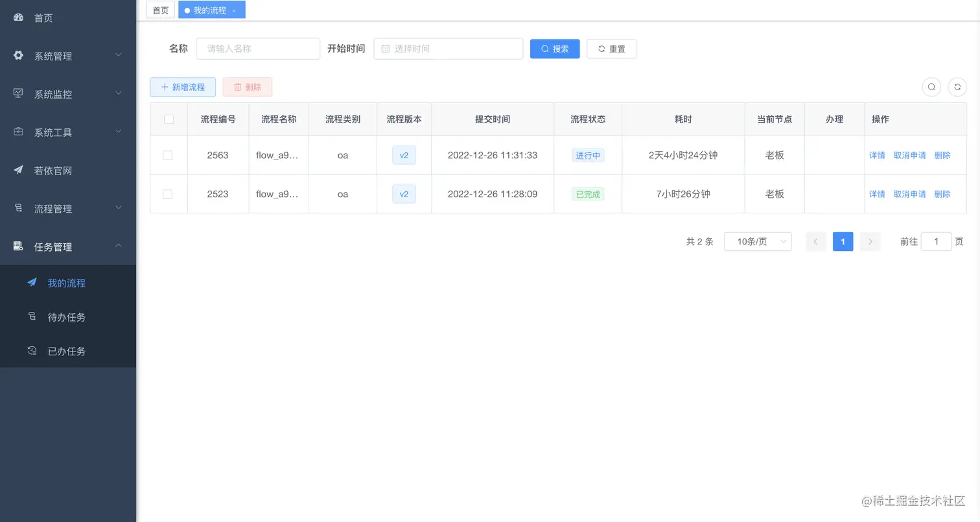Viewport: 980px width, 522px height.
Task: Switch to the 首页 tab
Action: point(161,10)
